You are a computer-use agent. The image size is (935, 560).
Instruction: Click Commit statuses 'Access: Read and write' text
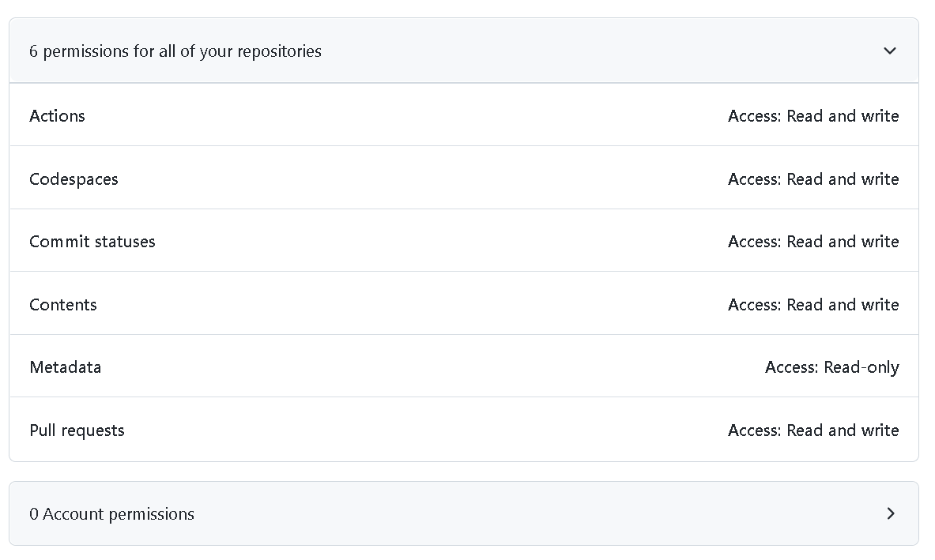(813, 242)
